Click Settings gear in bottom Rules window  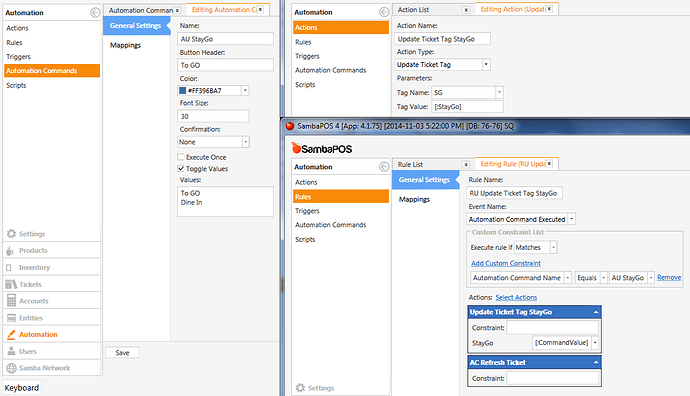pyautogui.click(x=300, y=388)
